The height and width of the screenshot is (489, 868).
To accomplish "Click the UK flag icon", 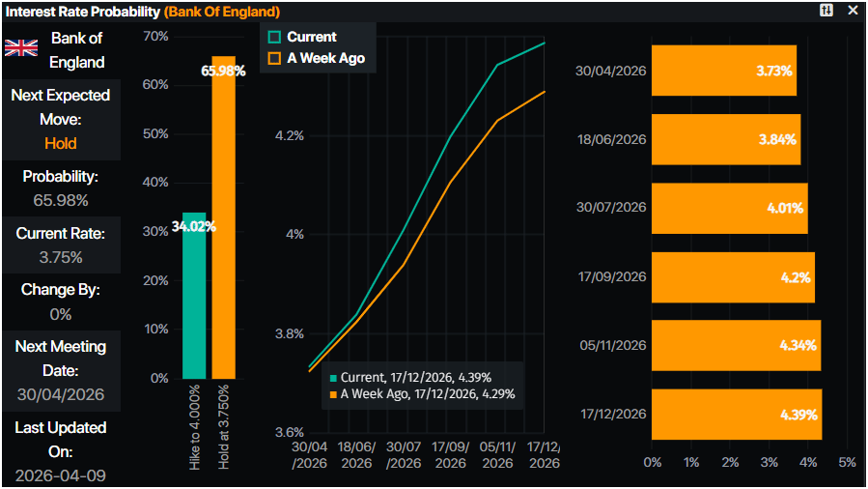I will point(21,48).
